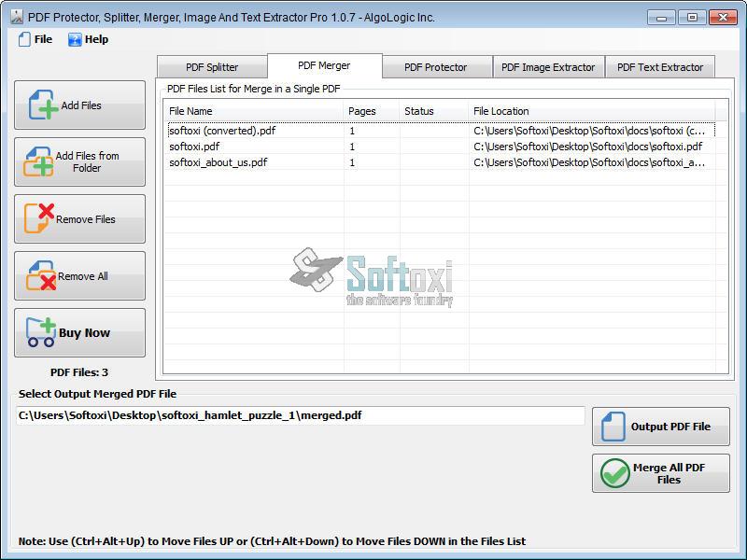Select softoxi_about_us.pdf in the list
Image resolution: width=747 pixels, height=560 pixels.
point(218,162)
